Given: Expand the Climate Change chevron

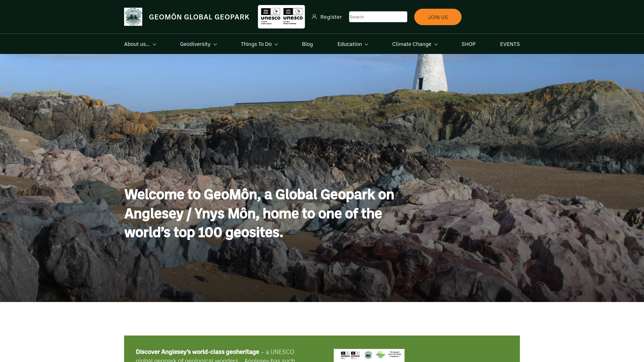Looking at the screenshot, I should coord(436,44).
